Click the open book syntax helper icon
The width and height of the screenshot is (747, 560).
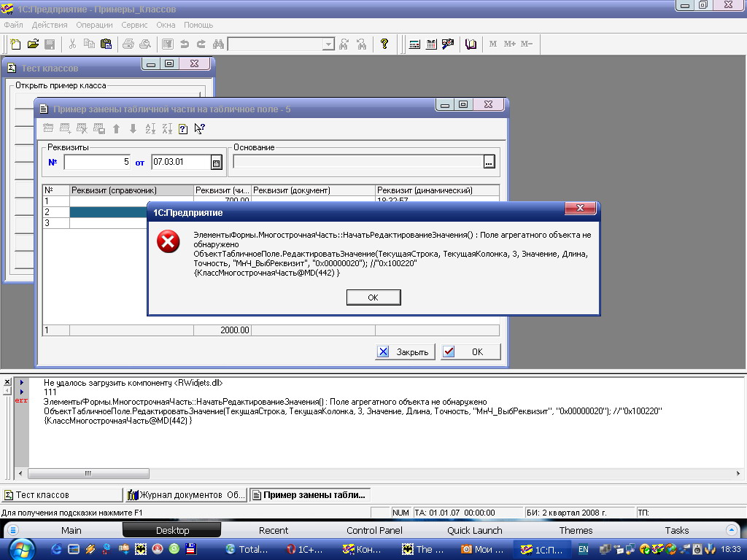click(471, 44)
